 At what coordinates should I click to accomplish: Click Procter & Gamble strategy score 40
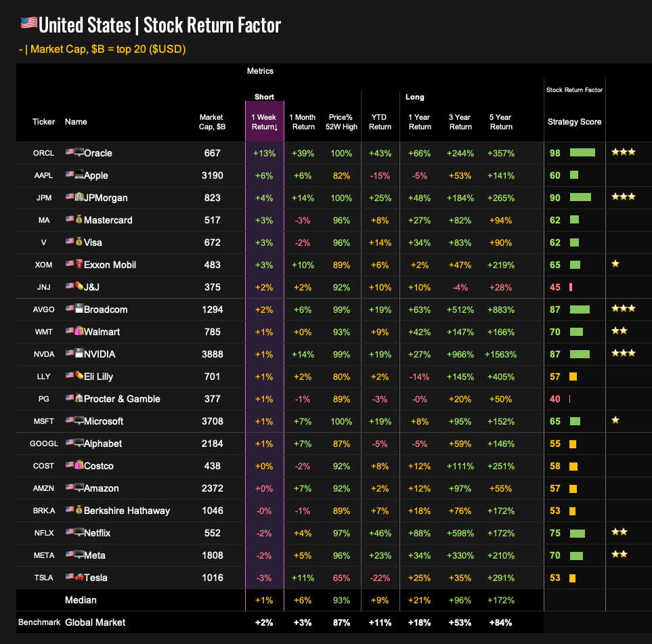tap(555, 399)
